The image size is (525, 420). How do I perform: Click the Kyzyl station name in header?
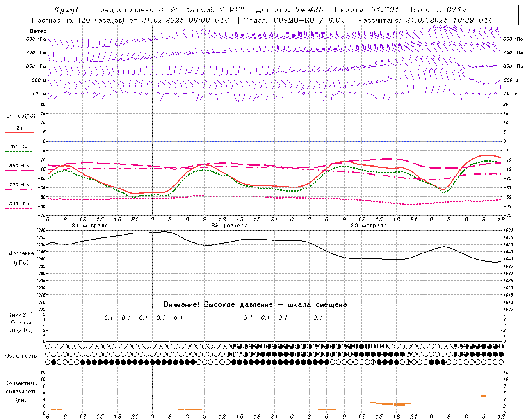tap(66, 10)
